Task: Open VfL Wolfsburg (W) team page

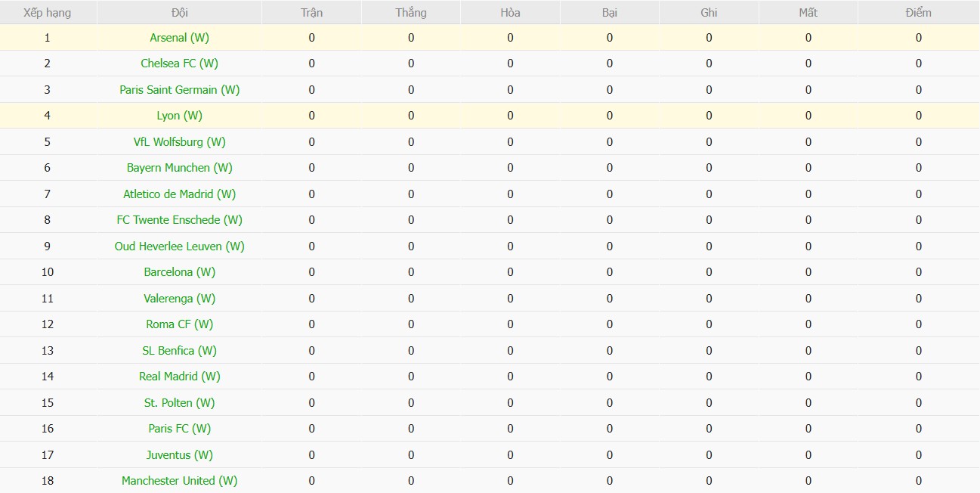Action: pyautogui.click(x=179, y=142)
